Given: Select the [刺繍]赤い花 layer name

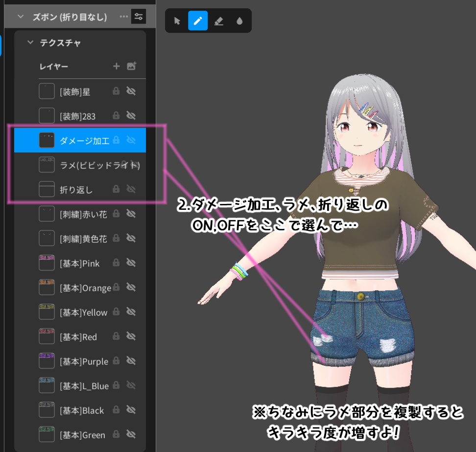Looking at the screenshot, I should 83,215.
